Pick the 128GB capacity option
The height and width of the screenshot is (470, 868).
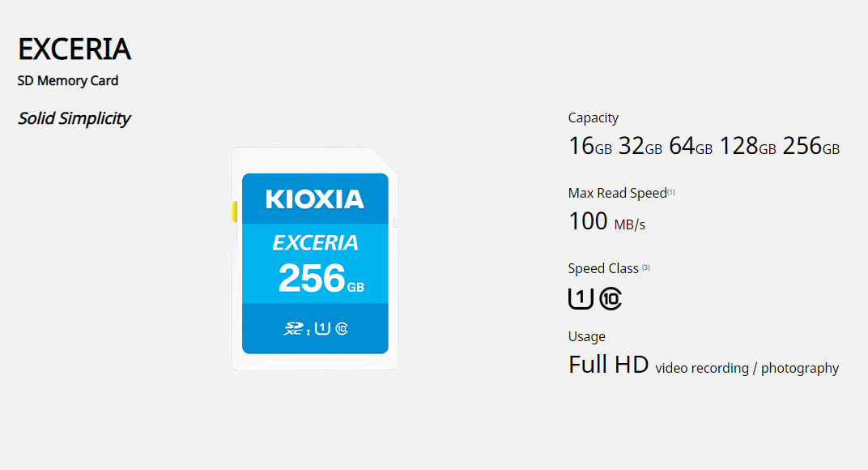point(747,147)
